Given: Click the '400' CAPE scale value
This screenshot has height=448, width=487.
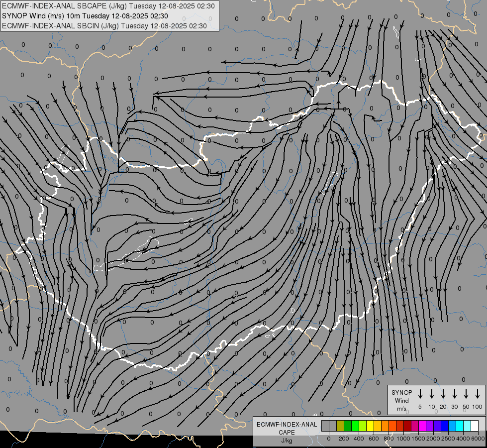Looking at the screenshot, I should (x=359, y=439).
